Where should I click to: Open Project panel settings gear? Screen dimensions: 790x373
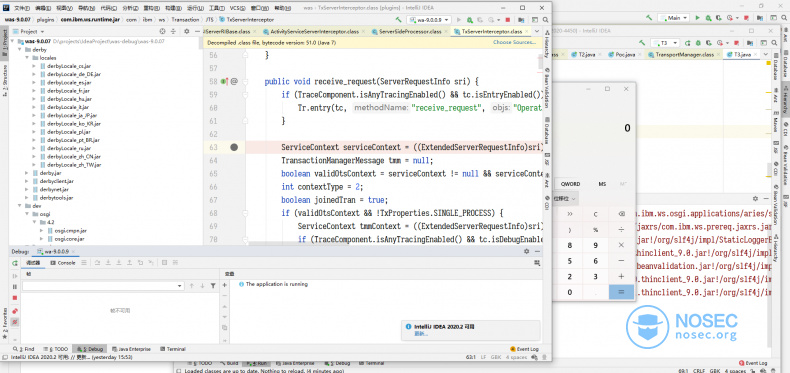point(186,31)
